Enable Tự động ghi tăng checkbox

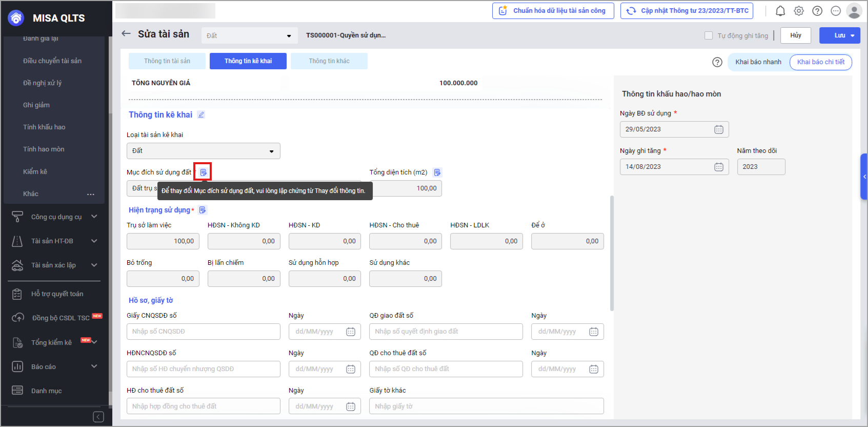coord(709,35)
